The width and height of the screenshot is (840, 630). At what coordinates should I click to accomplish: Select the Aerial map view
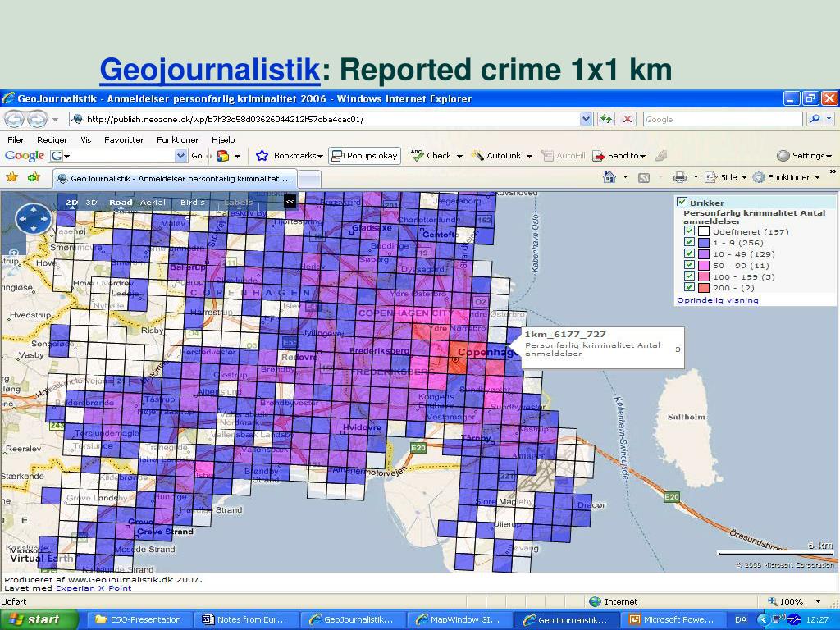coord(153,203)
